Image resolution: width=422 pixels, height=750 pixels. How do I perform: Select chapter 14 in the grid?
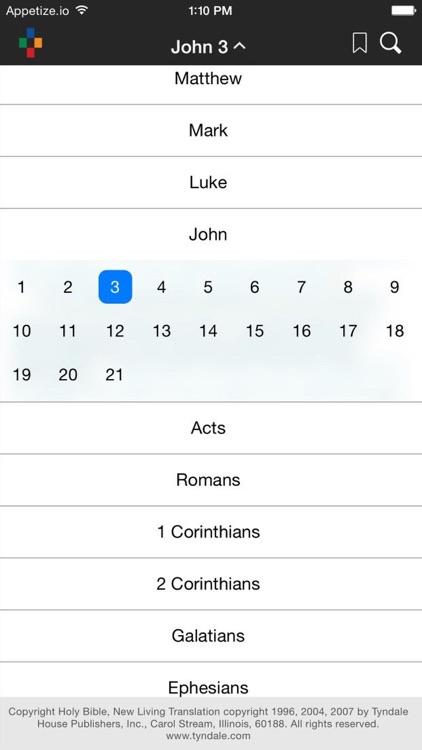[x=208, y=331]
